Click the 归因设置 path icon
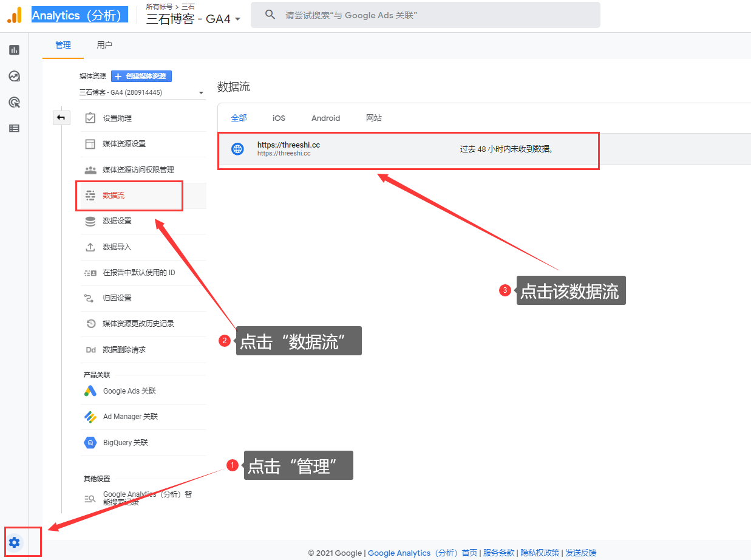This screenshot has height=560, width=751. coord(90,298)
